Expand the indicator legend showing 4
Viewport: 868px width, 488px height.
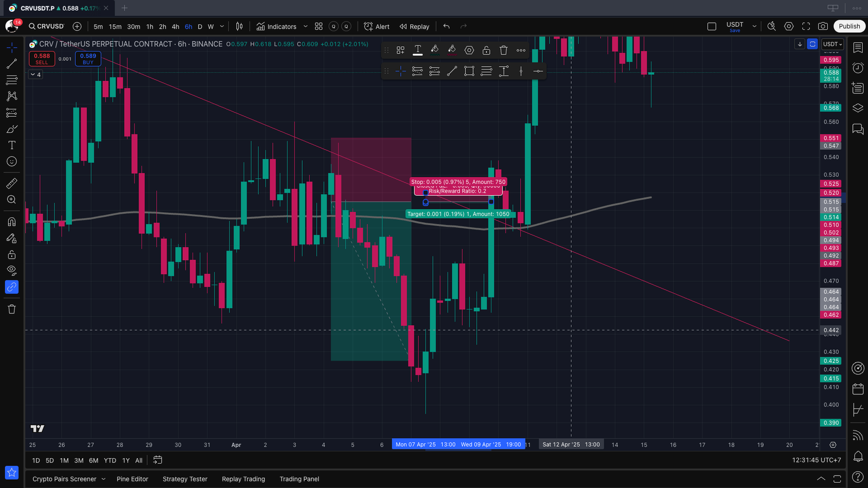35,74
